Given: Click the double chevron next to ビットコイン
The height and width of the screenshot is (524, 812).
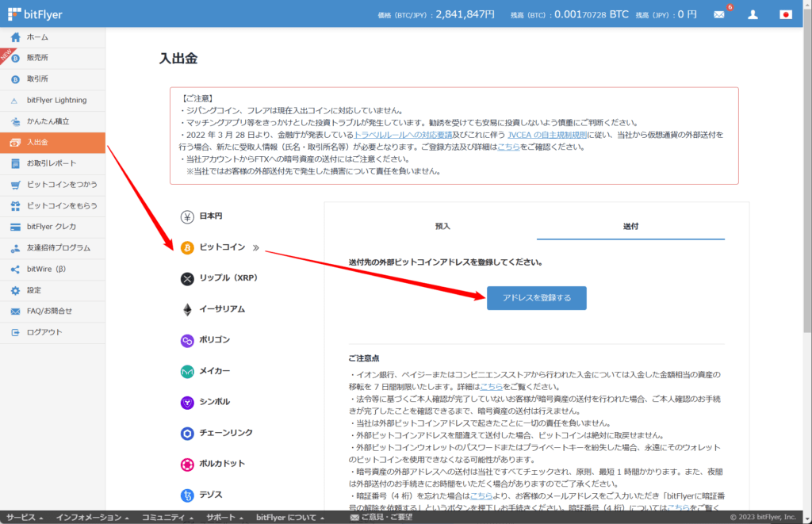Looking at the screenshot, I should 256,247.
